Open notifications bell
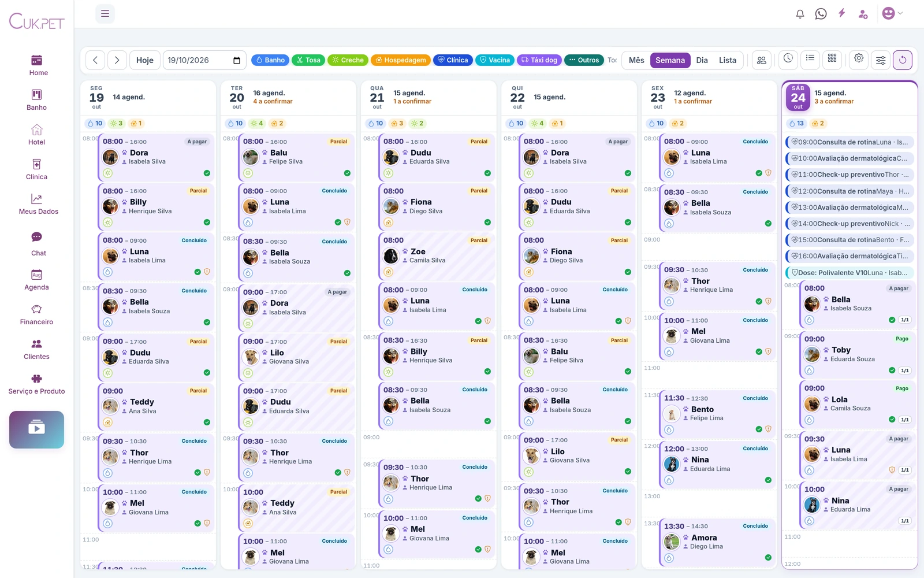 (800, 14)
